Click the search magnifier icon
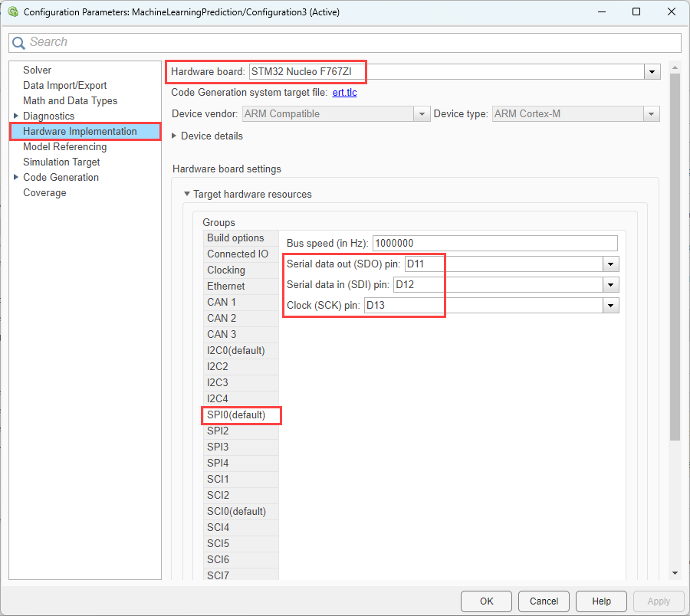The width and height of the screenshot is (690, 616). point(18,42)
